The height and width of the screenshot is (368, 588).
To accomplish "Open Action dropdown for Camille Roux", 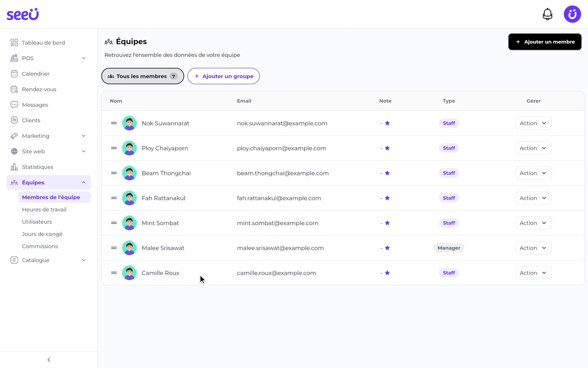I will pos(533,273).
